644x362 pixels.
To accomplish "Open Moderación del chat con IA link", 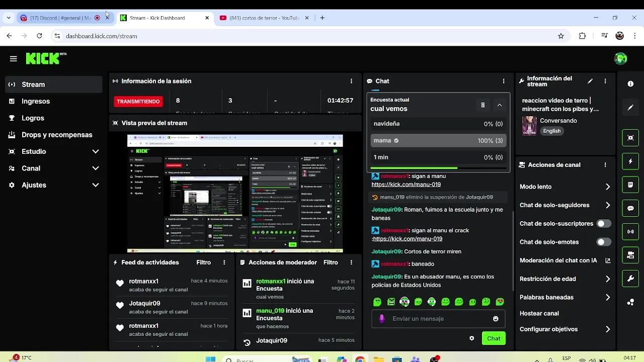I will [x=565, y=260].
